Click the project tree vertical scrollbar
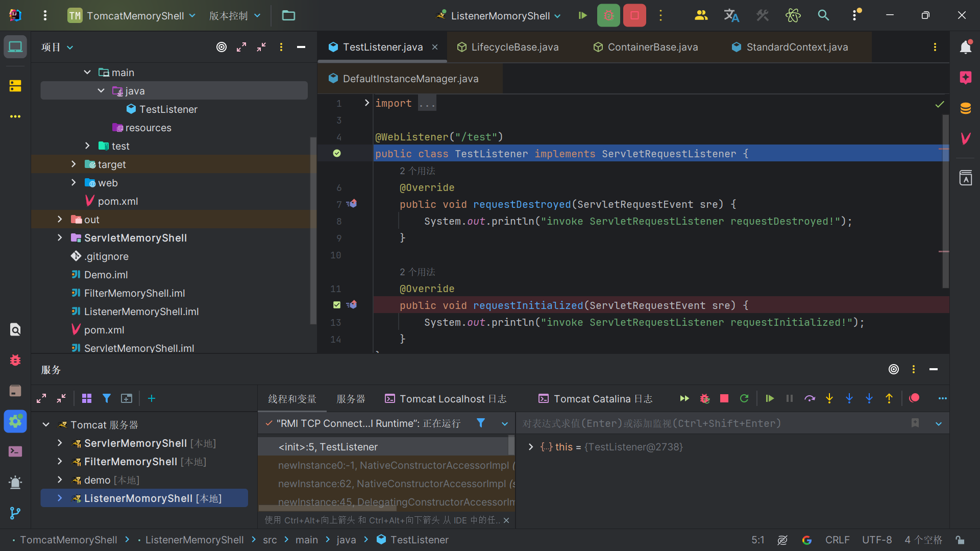The width and height of the screenshot is (980, 551). pyautogui.click(x=313, y=230)
